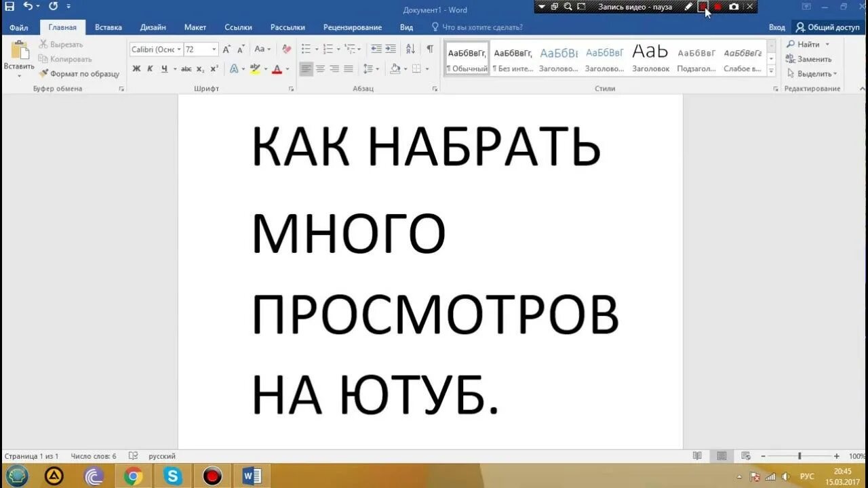Switch to the Вставка tab
Image resolution: width=868 pixels, height=488 pixels.
pos(108,27)
